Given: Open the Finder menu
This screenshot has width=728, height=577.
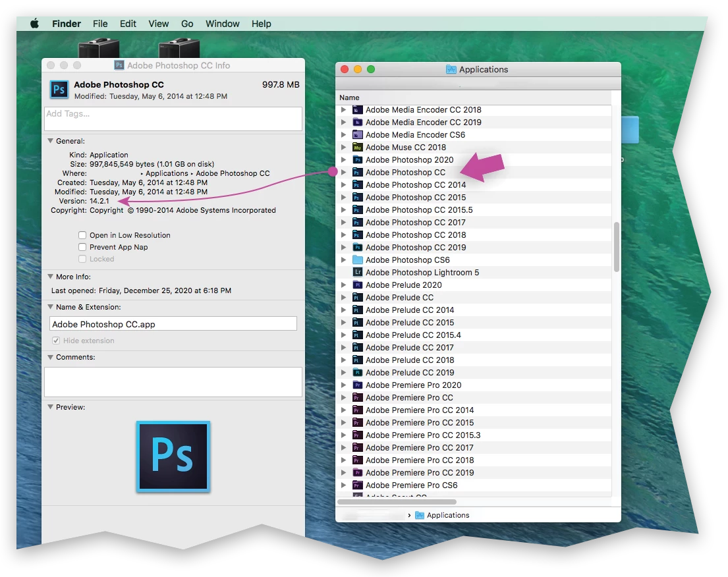Looking at the screenshot, I should tap(67, 24).
